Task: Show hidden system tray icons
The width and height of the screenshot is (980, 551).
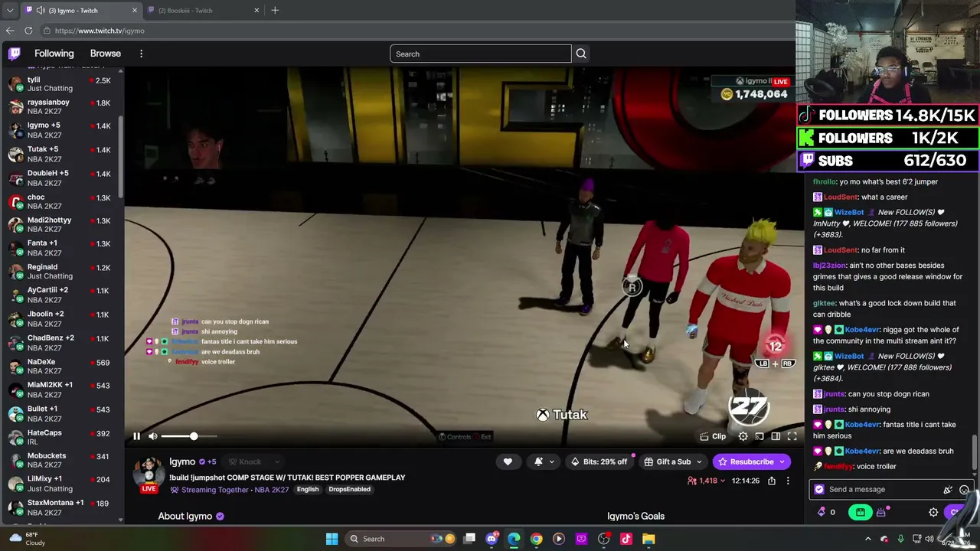Action: (x=868, y=539)
